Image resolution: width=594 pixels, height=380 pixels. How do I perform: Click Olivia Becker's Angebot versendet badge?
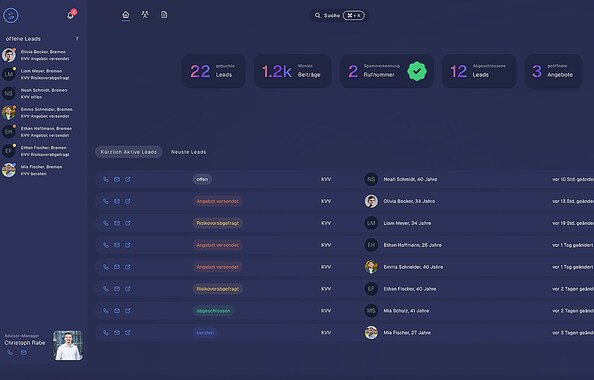click(217, 201)
